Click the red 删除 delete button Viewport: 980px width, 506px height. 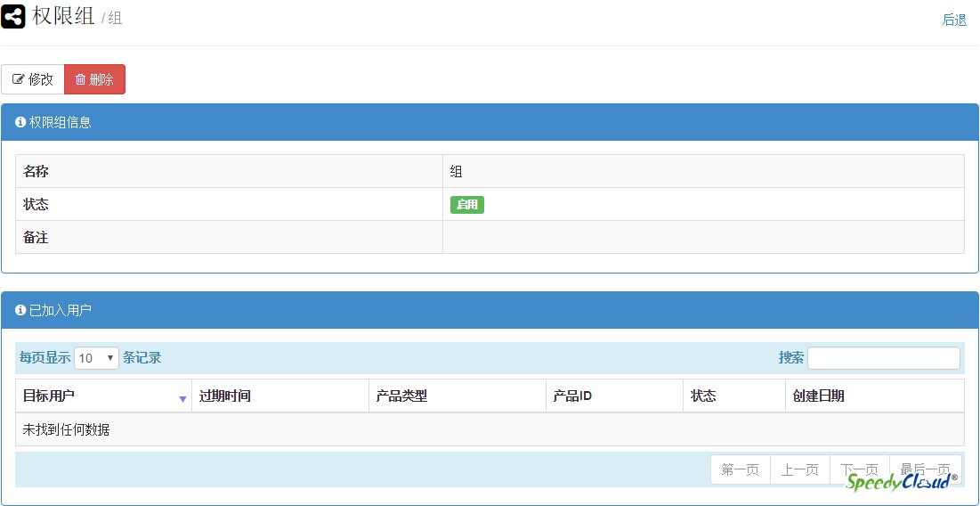pyautogui.click(x=94, y=79)
